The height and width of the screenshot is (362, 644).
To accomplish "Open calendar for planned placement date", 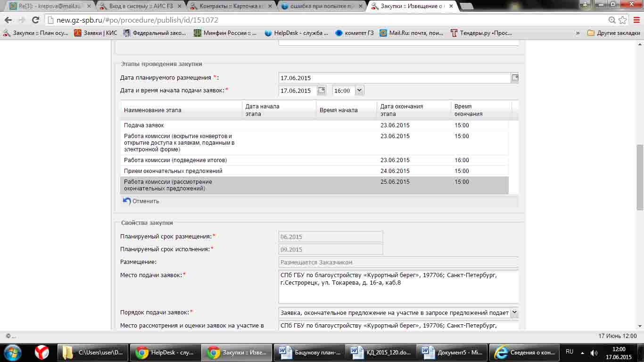I will point(515,78).
